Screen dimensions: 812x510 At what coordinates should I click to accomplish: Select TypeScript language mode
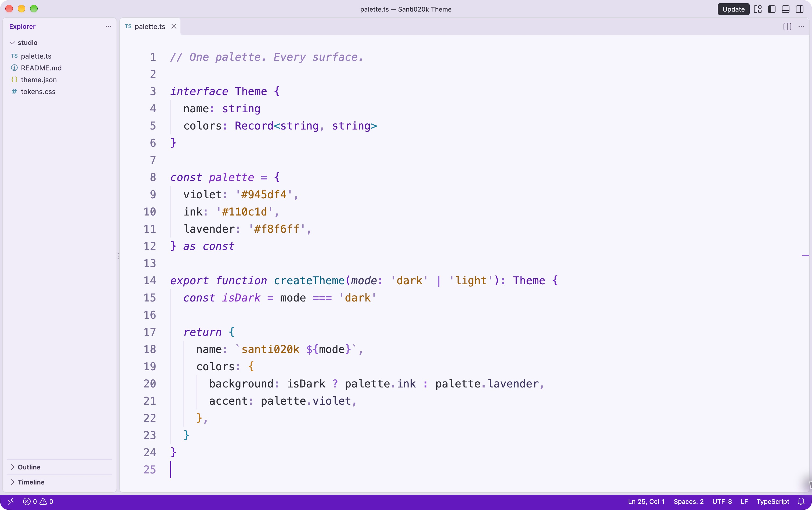[x=773, y=502]
